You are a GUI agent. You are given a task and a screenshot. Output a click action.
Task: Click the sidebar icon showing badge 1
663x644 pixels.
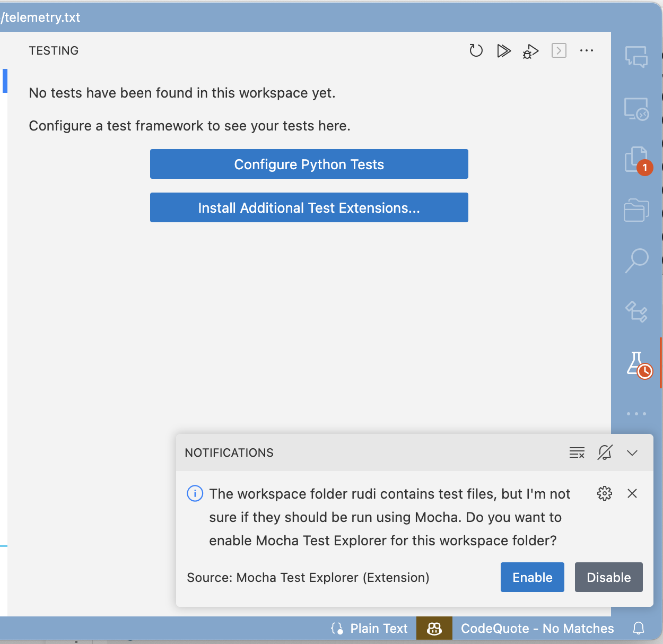636,159
